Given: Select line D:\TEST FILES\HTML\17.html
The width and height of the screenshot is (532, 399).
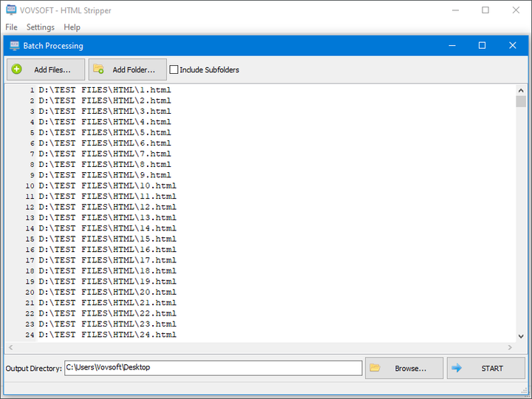Looking at the screenshot, I should point(108,260).
